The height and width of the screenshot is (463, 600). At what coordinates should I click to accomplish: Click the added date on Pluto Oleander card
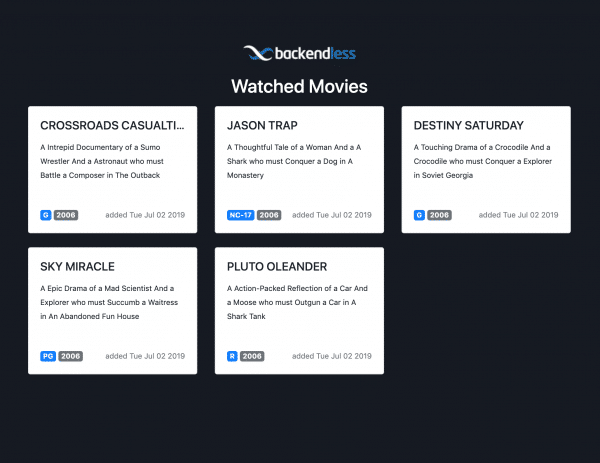(x=331, y=356)
